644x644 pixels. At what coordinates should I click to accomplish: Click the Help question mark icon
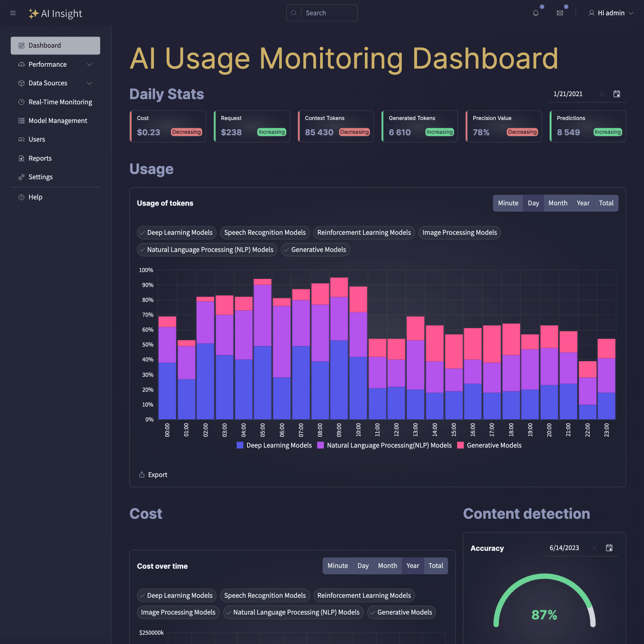pyautogui.click(x=21, y=197)
